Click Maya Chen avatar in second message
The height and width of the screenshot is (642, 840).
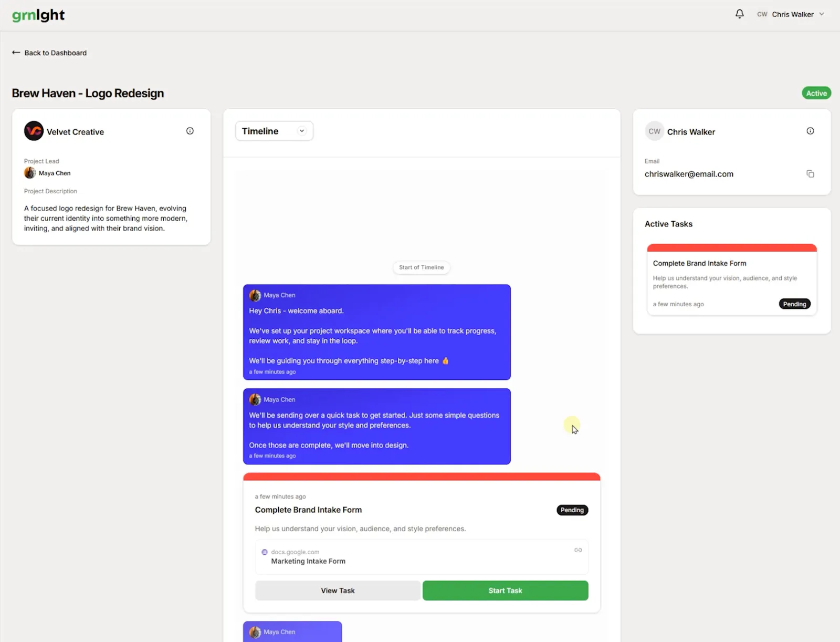pyautogui.click(x=255, y=400)
